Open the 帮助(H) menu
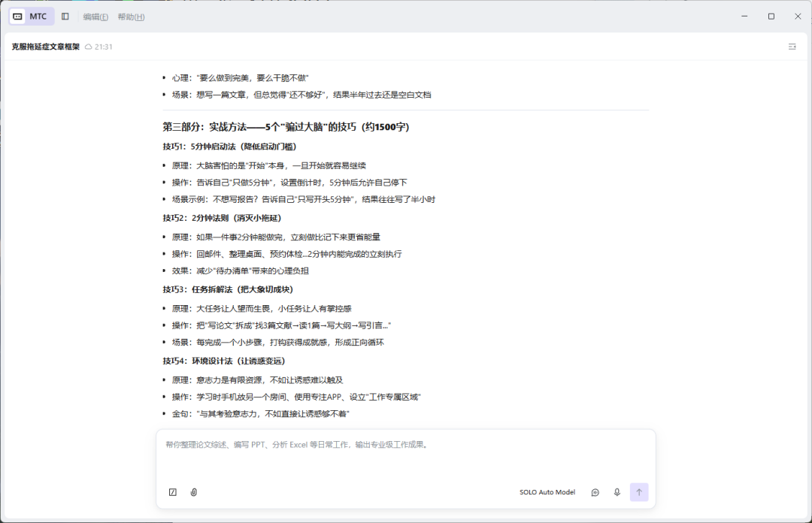Screen dimensions: 812x523 coord(131,17)
